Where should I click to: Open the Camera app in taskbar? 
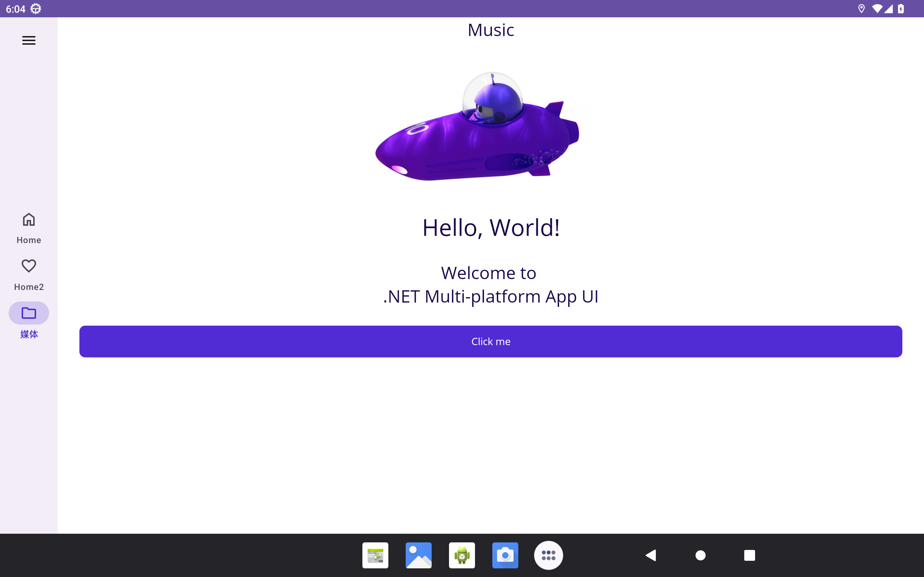(505, 555)
